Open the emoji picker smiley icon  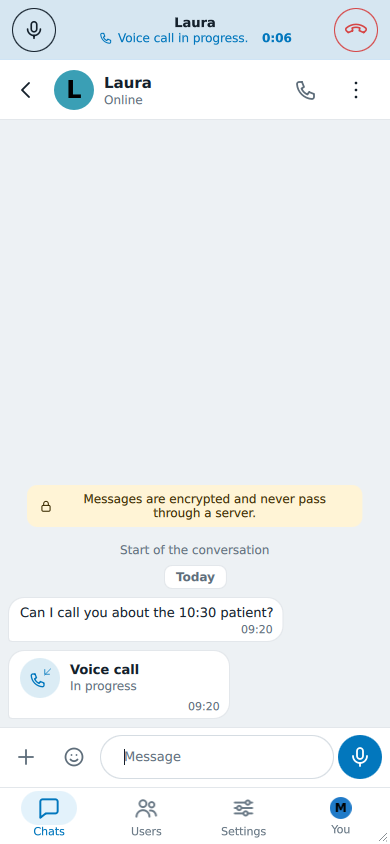coord(74,757)
